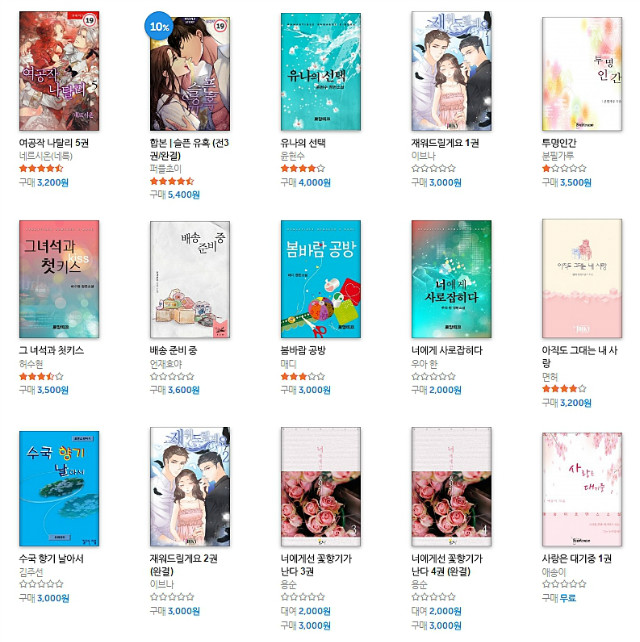Click the 구매 무료 price of 사랑은 대기중 1권

[559, 598]
